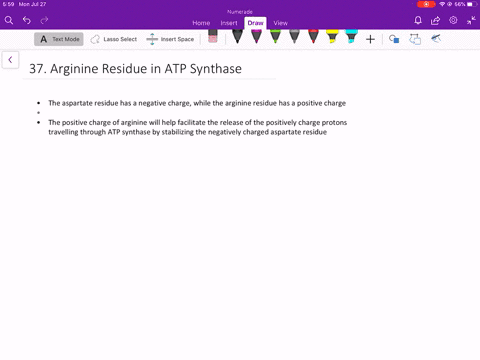
Task: Open the notifications bell
Action: point(418,20)
